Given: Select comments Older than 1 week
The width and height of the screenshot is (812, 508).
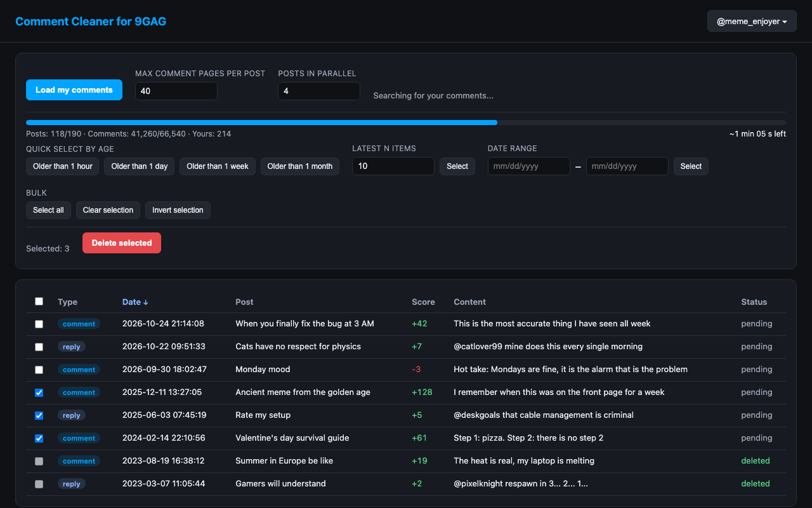Looking at the screenshot, I should [x=218, y=166].
